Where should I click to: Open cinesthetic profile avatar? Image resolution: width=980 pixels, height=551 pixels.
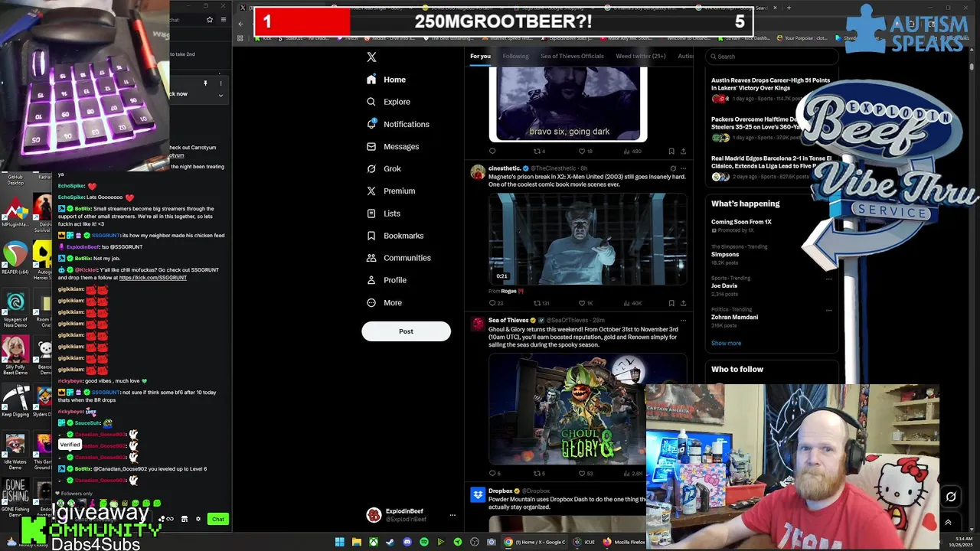(x=478, y=171)
